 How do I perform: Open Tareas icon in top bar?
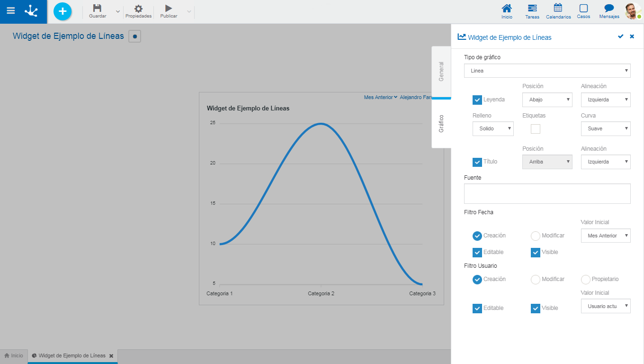click(532, 8)
